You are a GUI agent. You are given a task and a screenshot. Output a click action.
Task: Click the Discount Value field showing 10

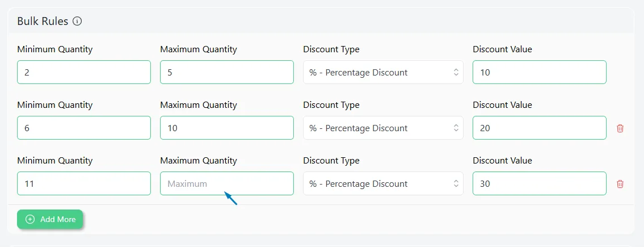(x=539, y=72)
